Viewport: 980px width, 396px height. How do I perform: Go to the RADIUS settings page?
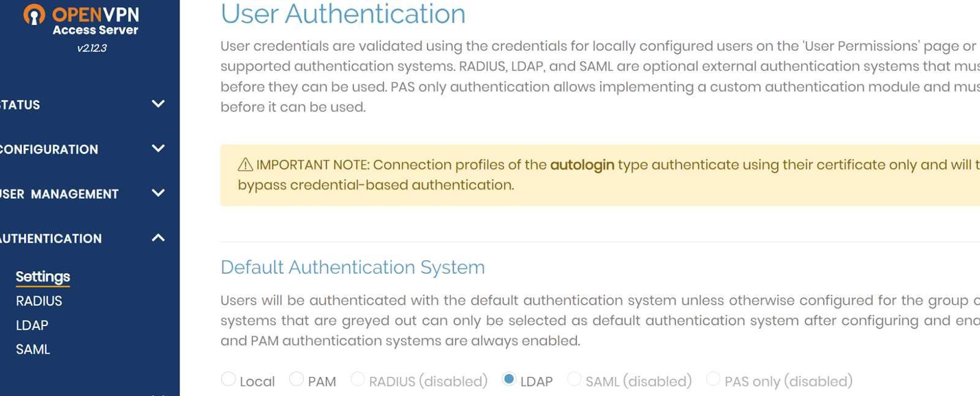click(x=39, y=301)
